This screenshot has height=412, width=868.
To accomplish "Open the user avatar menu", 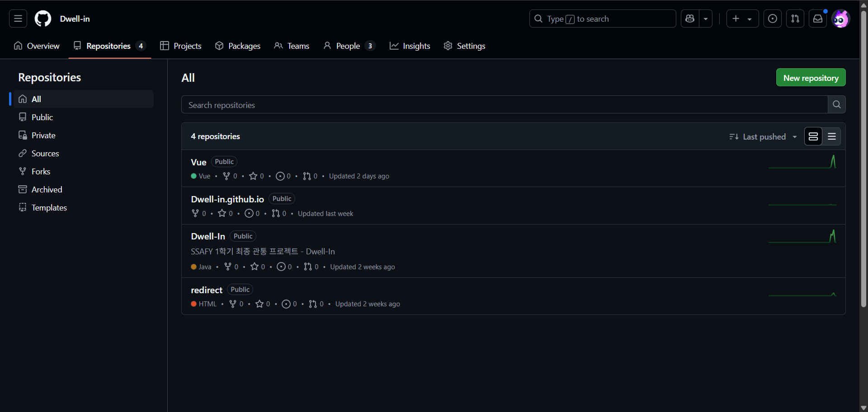I will [x=840, y=19].
